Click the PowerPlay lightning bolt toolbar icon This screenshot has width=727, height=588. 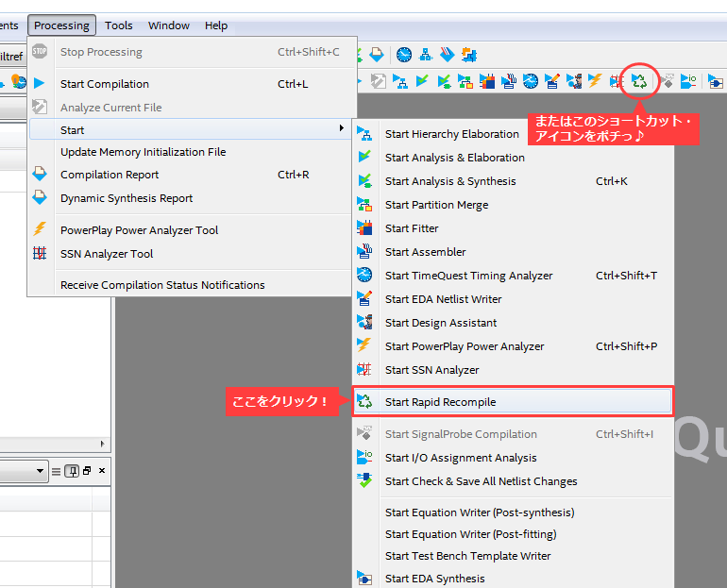coord(596,81)
